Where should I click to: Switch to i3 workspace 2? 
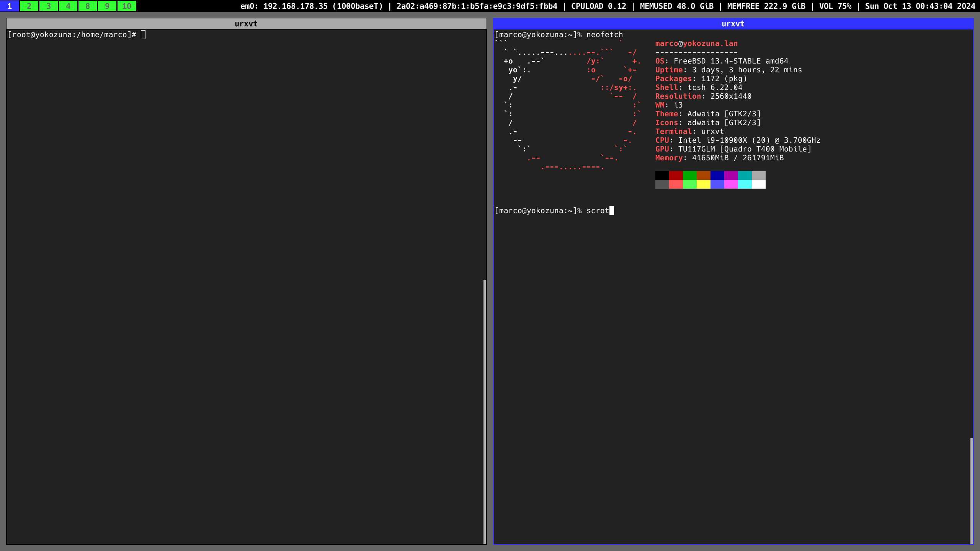pyautogui.click(x=29, y=6)
